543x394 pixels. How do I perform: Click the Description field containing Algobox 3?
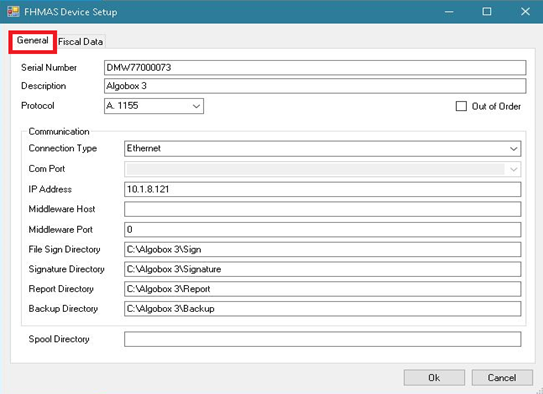point(315,86)
